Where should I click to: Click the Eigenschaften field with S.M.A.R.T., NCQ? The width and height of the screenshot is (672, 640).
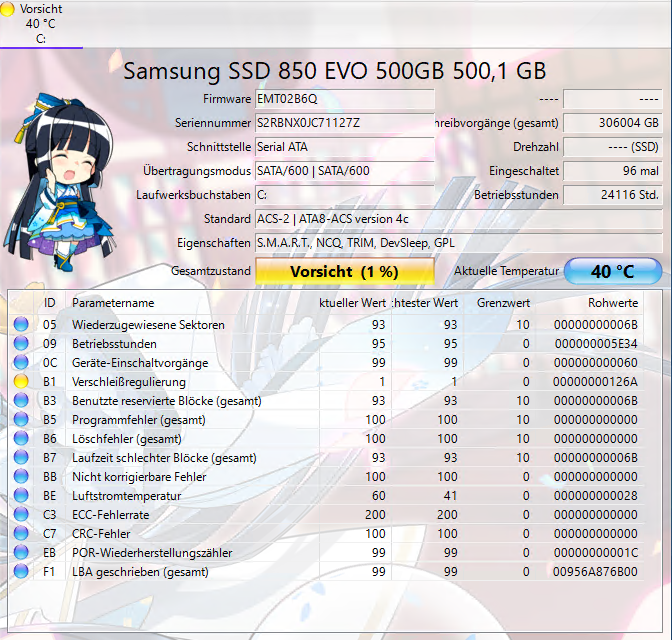click(x=459, y=243)
